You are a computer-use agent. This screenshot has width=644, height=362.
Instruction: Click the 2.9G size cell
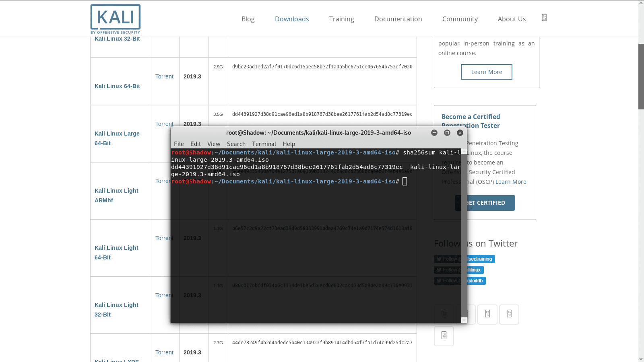pos(218,67)
